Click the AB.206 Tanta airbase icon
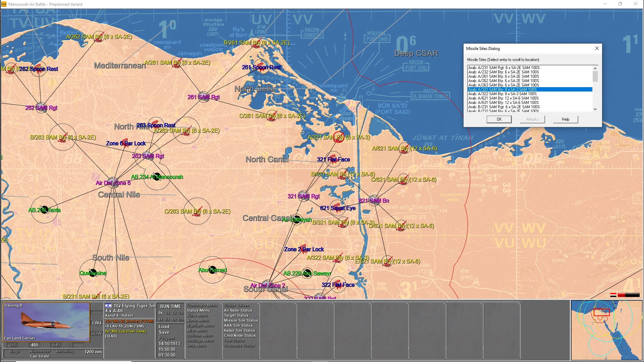 click(44, 210)
